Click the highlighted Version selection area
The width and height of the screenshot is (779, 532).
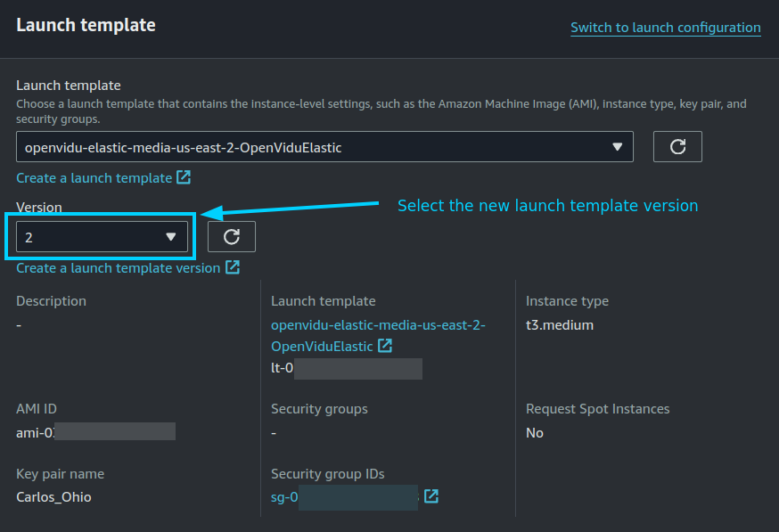[x=98, y=236]
